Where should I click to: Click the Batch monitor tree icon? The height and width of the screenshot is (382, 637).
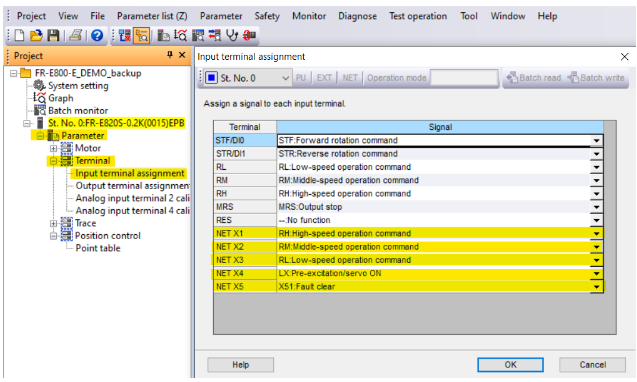[39, 110]
